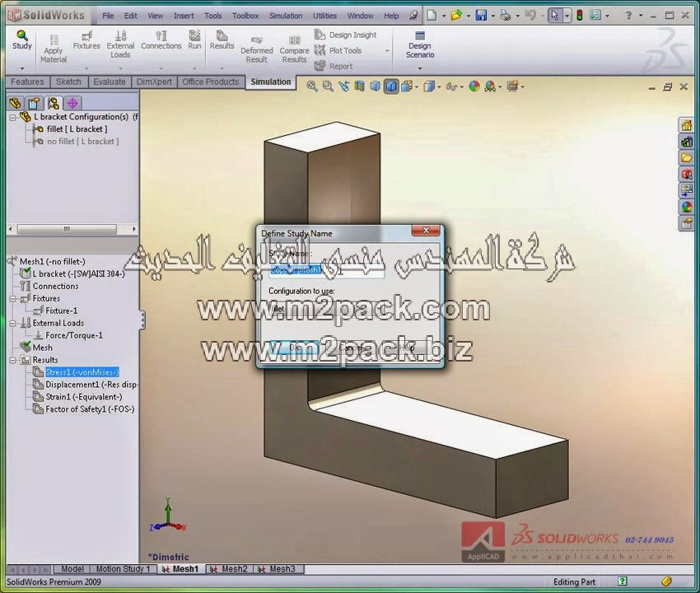The width and height of the screenshot is (700, 593).
Task: Select Force/Torque-1 tree item
Action: [68, 335]
